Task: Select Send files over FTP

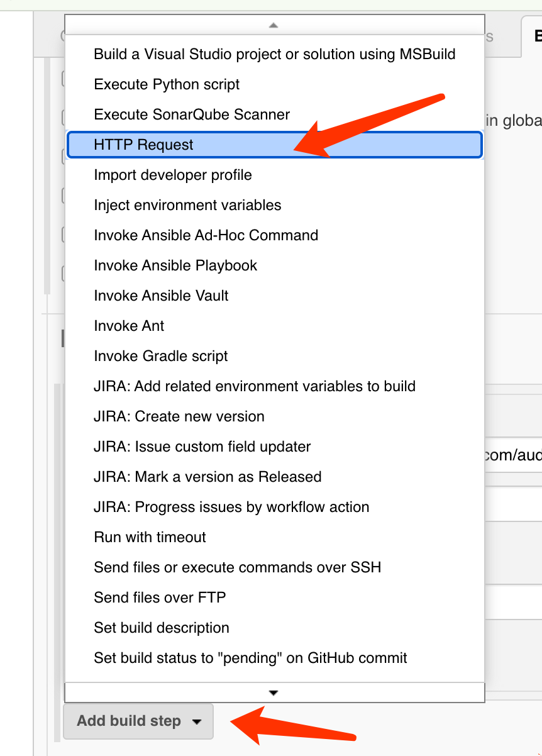Action: (274, 598)
